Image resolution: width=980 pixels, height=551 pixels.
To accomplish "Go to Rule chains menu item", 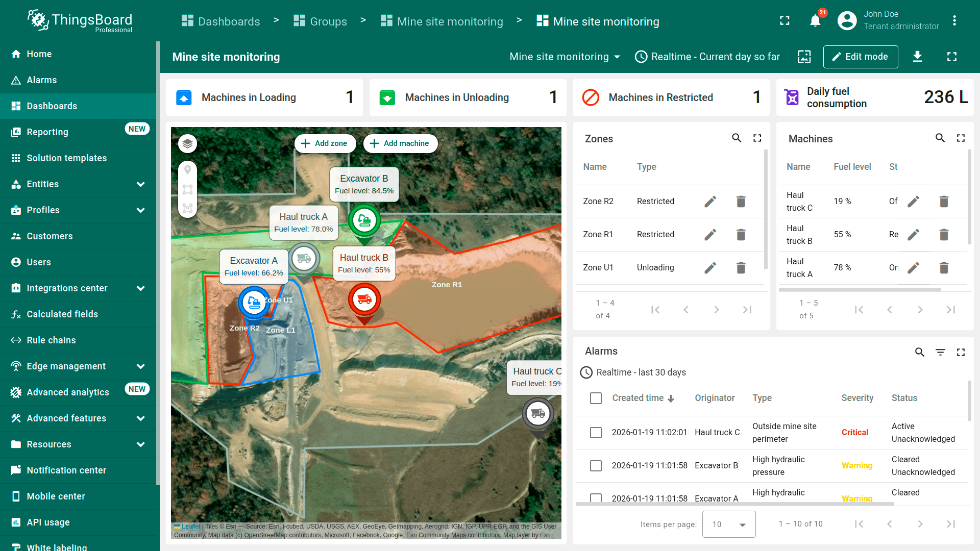I will click(51, 340).
